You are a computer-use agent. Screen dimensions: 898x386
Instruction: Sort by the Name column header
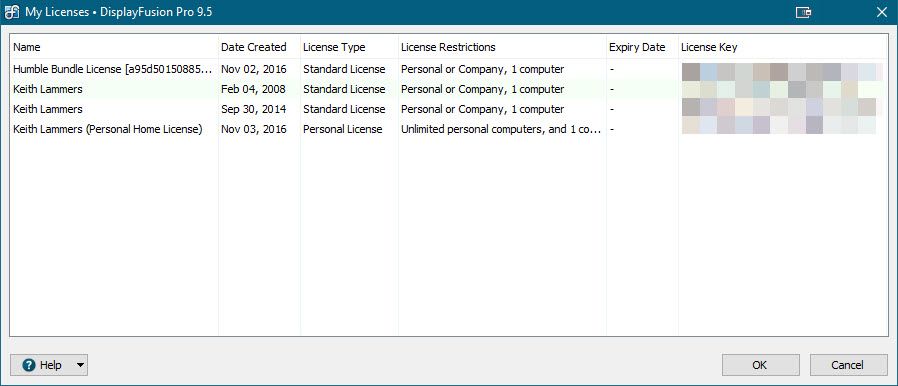pos(114,47)
